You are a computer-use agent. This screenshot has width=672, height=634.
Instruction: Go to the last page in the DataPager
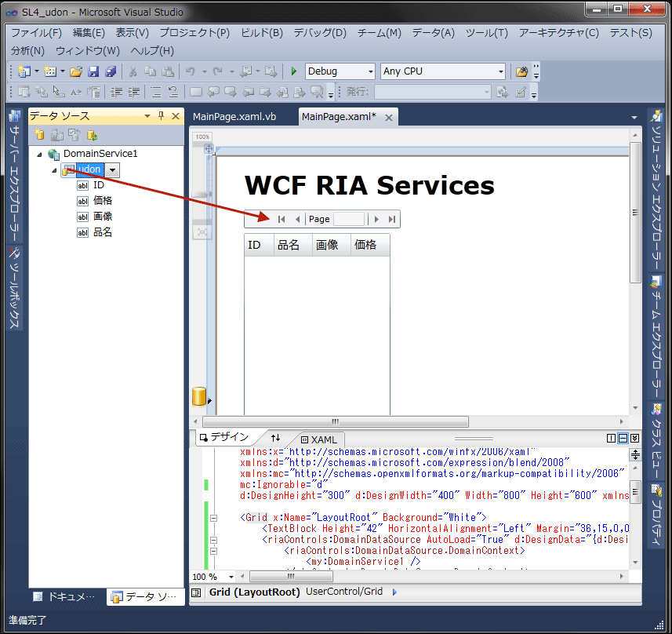[392, 219]
